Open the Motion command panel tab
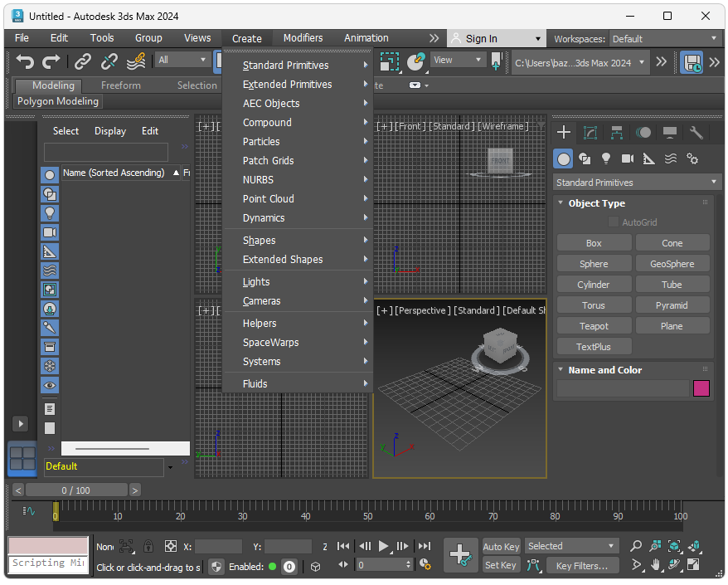Screen dimensions: 728x585 [x=643, y=133]
